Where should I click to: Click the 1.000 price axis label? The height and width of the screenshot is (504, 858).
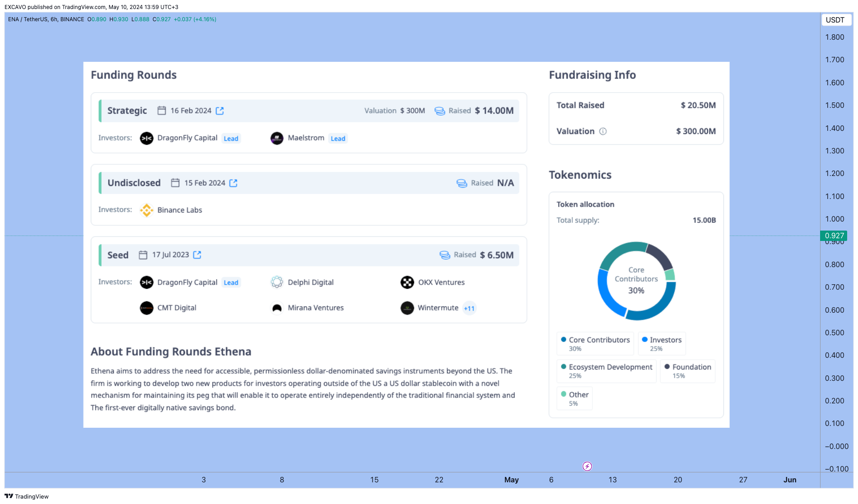coord(835,219)
